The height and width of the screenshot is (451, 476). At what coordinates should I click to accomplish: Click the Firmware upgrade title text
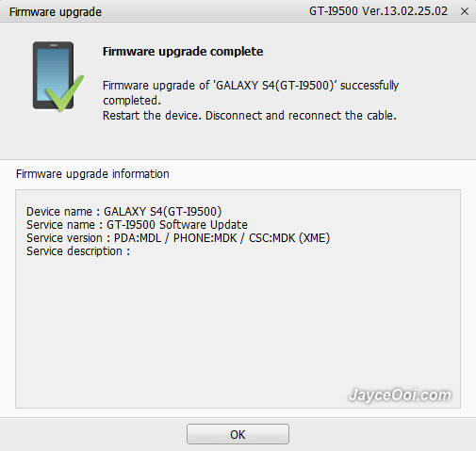click(x=56, y=12)
